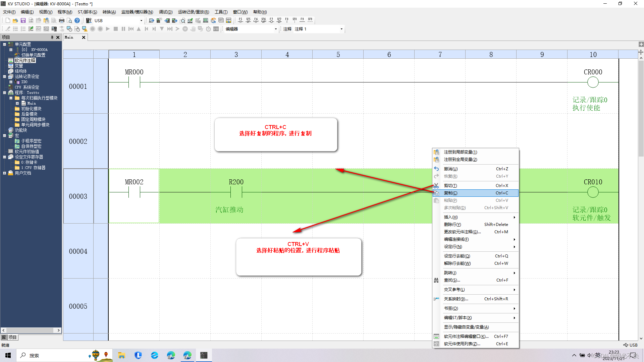Select 软元件使用列表(Z)... menu entry

(476, 344)
